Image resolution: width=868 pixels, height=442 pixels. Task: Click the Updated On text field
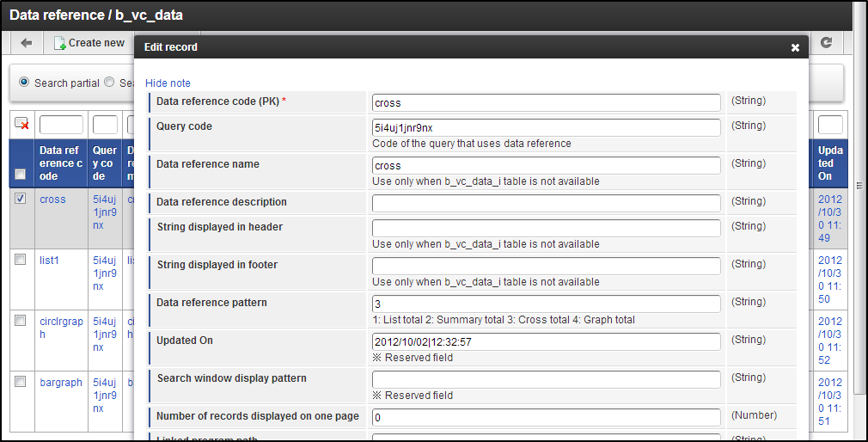[x=546, y=341]
